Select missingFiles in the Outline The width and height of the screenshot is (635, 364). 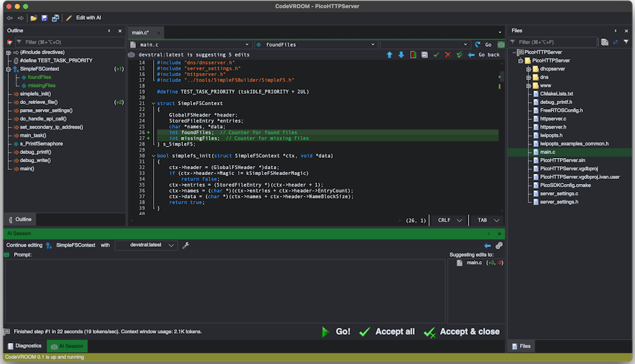42,86
